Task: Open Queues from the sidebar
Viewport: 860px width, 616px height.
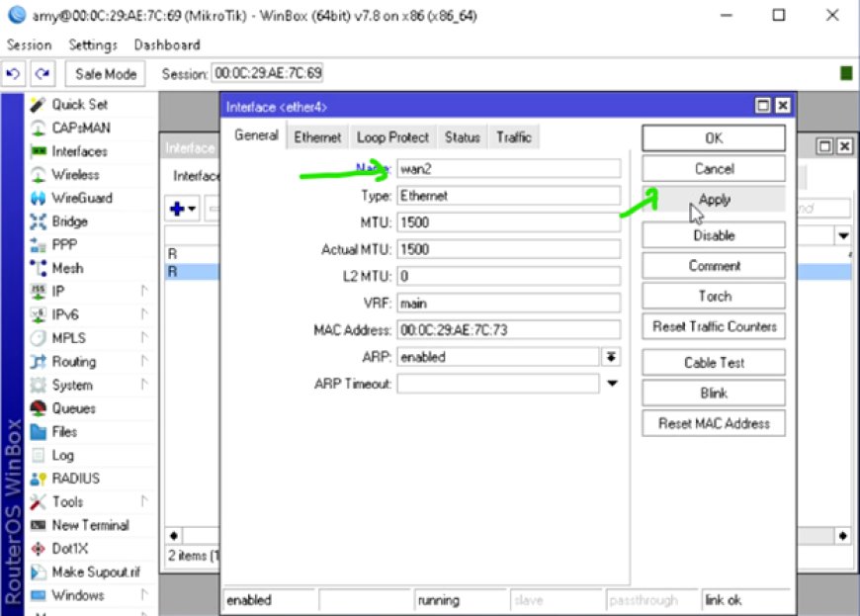Action: pos(73,408)
